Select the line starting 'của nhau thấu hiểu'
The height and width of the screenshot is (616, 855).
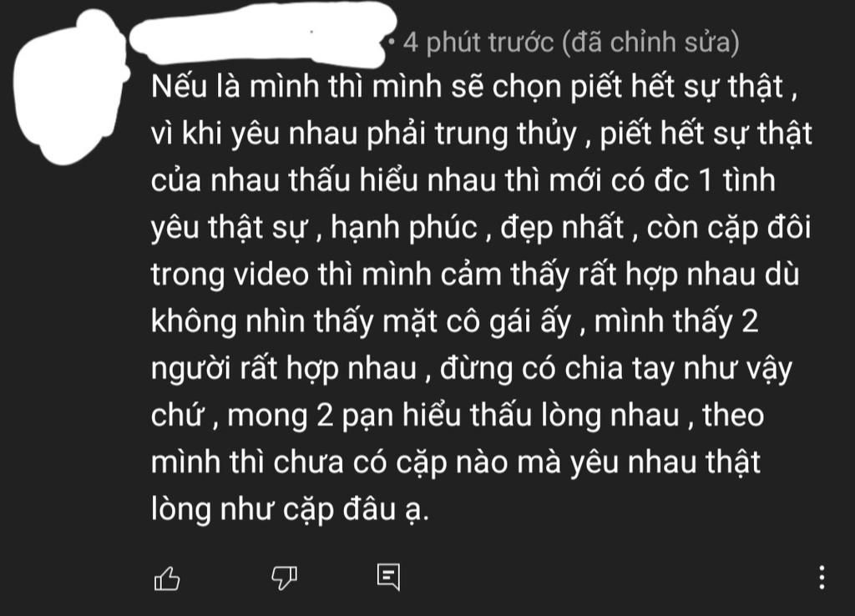coord(463,181)
